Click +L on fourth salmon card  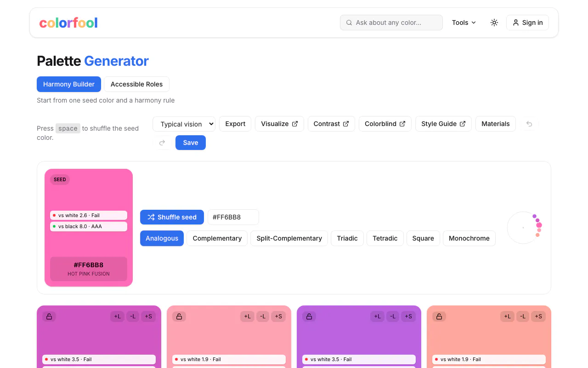point(508,316)
